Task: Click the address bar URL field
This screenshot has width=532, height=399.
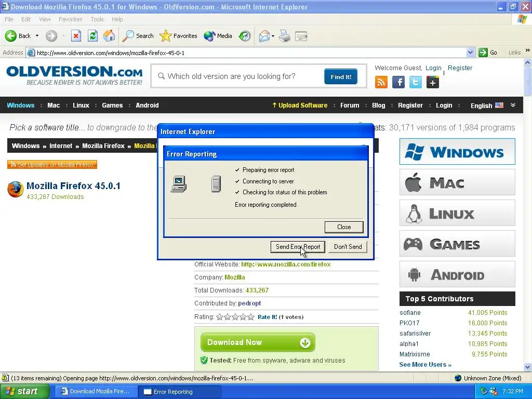Action: (251, 52)
